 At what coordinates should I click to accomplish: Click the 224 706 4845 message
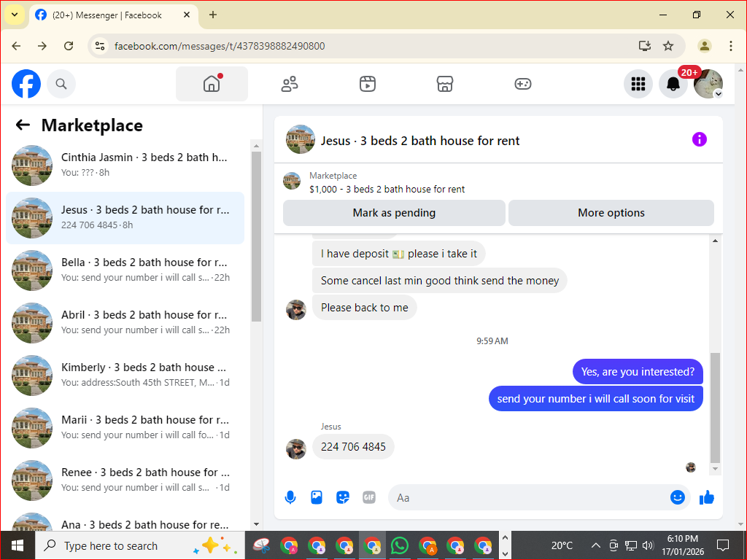[x=353, y=447]
